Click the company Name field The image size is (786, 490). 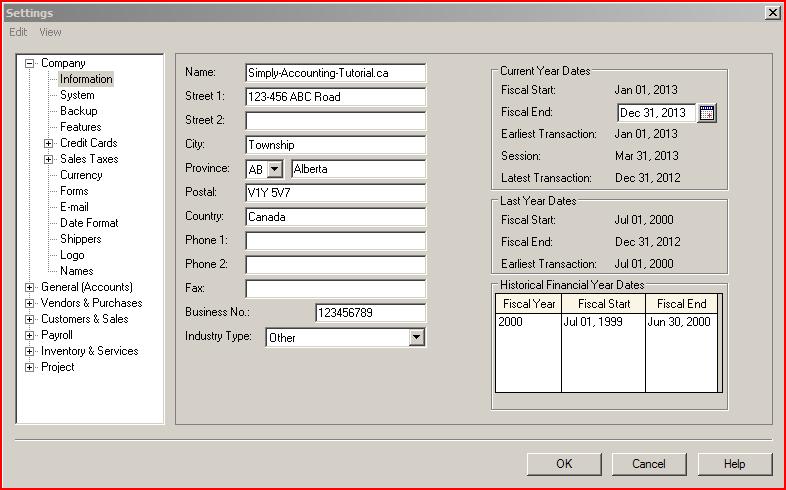coord(335,73)
